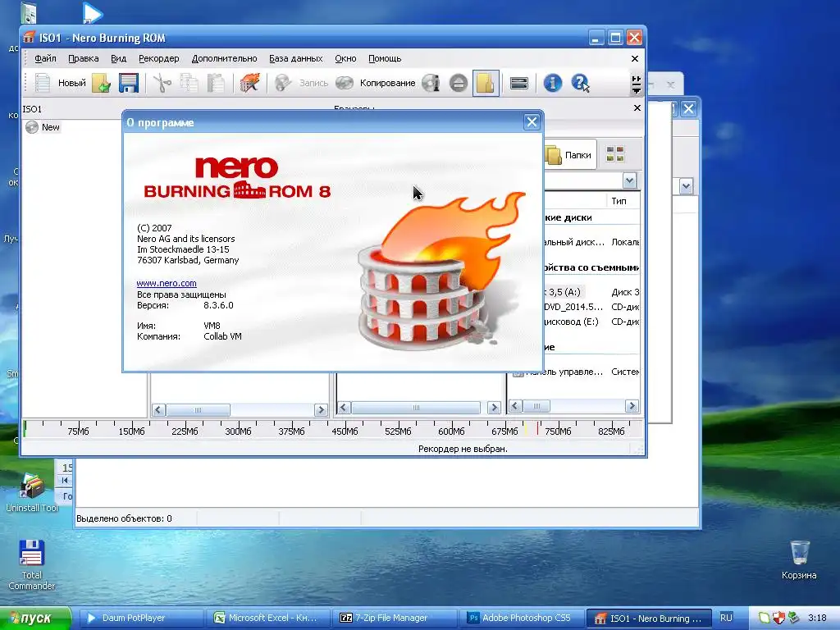Open the База данных menu
The height and width of the screenshot is (630, 840).
[x=295, y=58]
